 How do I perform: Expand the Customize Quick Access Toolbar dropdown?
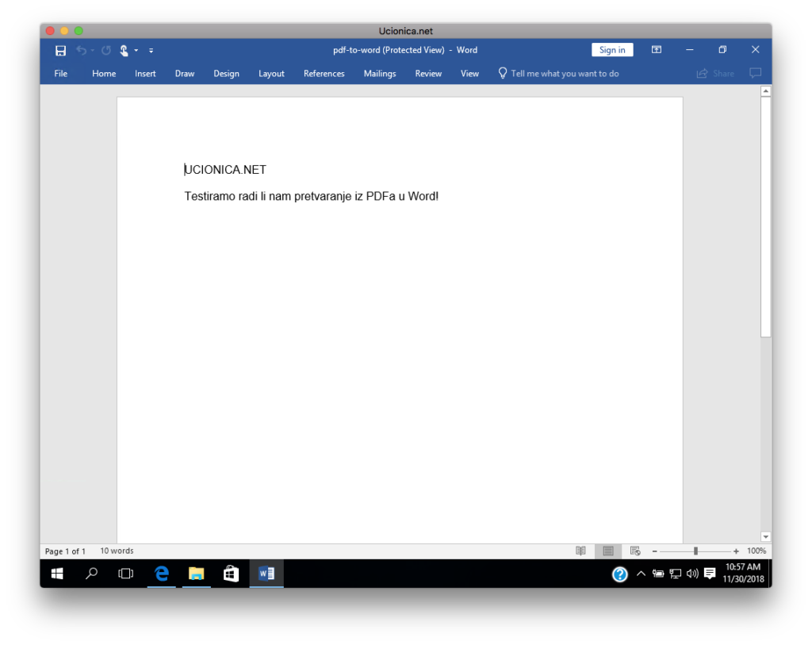pos(151,51)
